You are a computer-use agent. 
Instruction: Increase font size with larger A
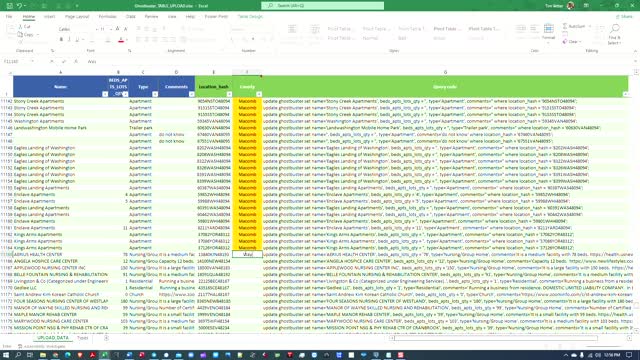[x=118, y=29]
